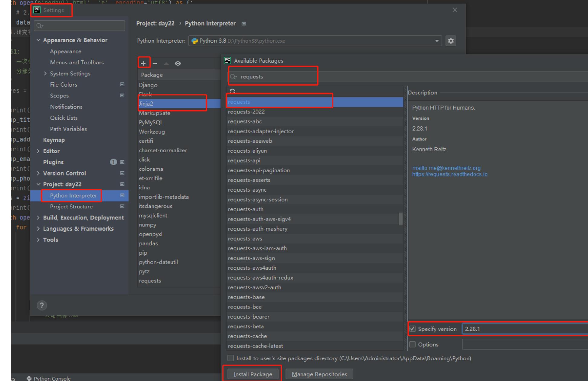Select Menus and Toolbars settings
This screenshot has width=588, height=381.
[77, 62]
